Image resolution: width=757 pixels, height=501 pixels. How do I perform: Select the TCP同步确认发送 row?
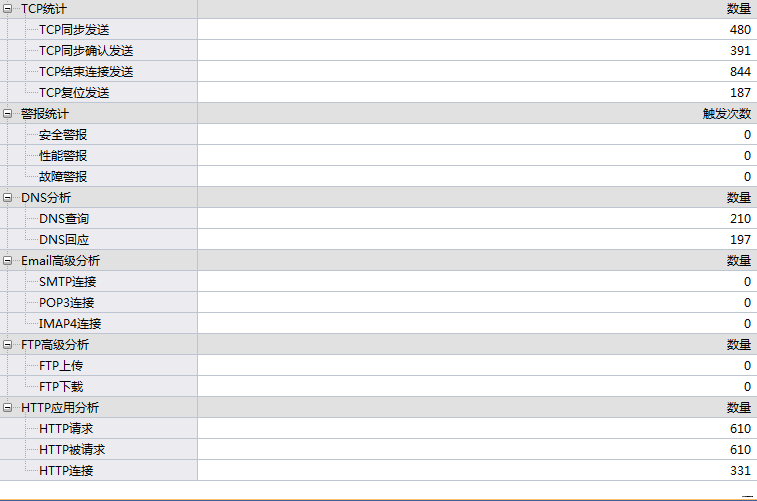(x=86, y=51)
